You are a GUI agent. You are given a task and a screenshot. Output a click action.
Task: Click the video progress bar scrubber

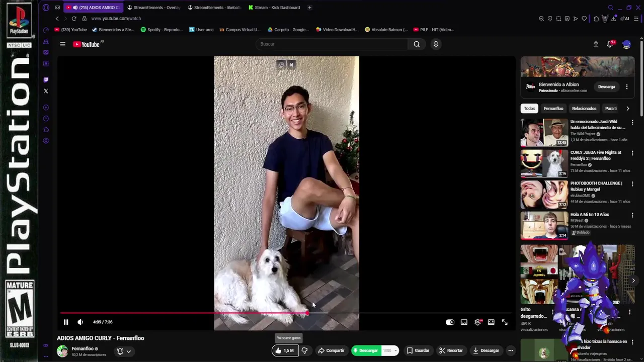[x=307, y=313]
